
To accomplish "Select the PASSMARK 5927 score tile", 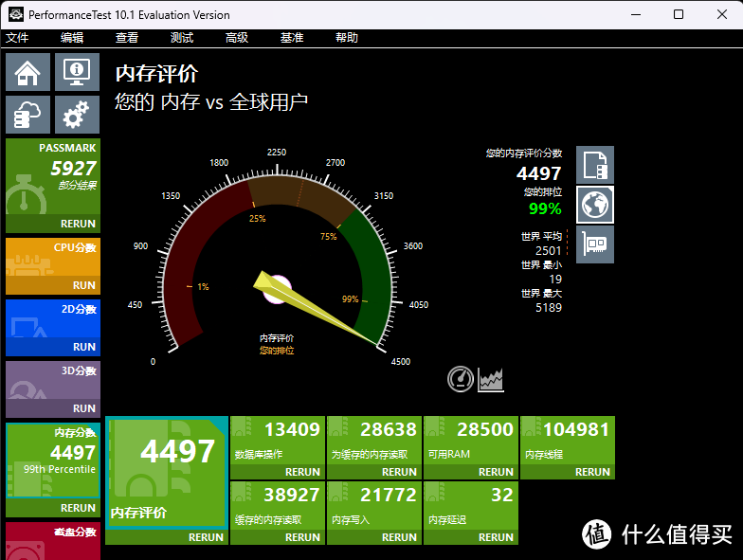I will pos(53,176).
